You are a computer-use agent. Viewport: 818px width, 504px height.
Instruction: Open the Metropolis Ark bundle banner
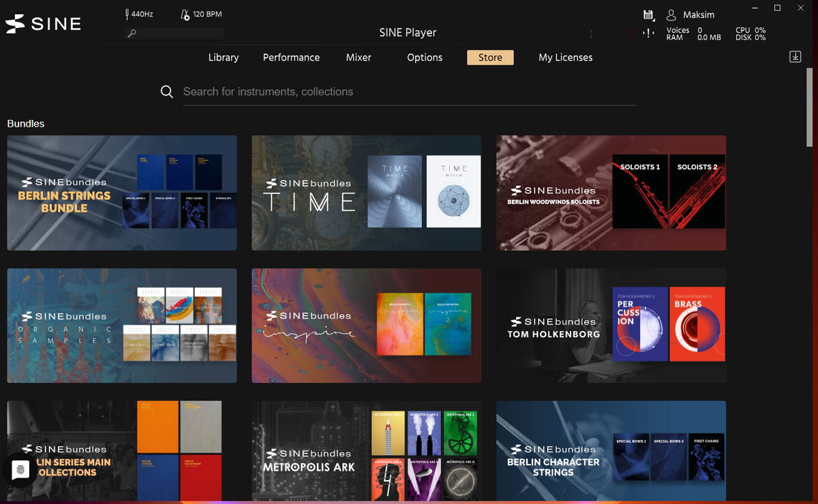click(x=367, y=452)
